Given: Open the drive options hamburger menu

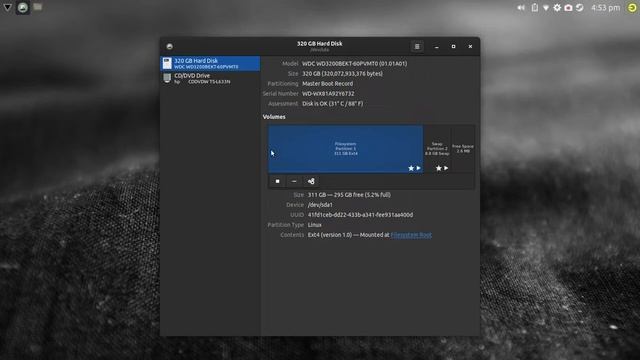Looking at the screenshot, I should point(417,47).
